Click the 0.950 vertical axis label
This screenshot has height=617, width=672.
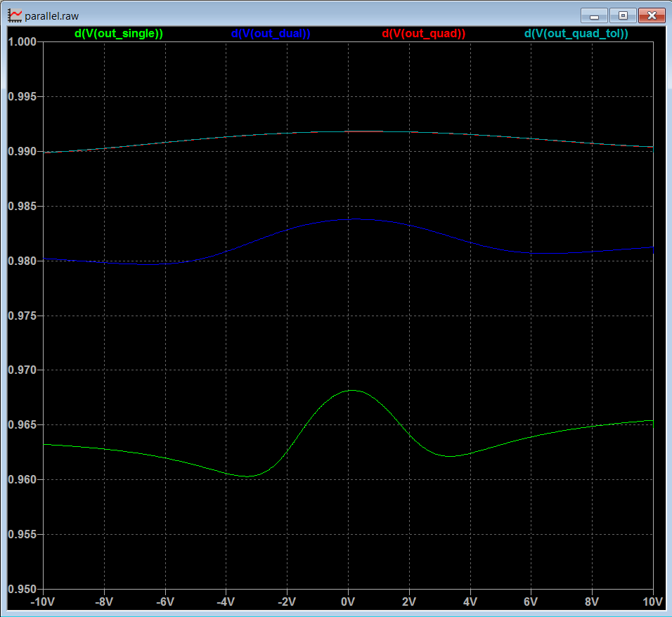coord(22,590)
